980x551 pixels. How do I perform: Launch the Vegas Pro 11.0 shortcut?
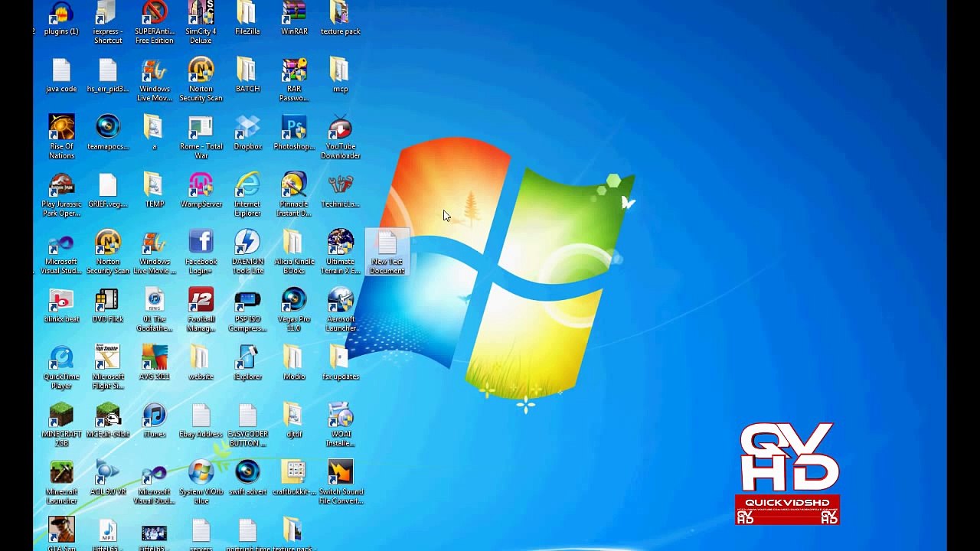point(294,310)
